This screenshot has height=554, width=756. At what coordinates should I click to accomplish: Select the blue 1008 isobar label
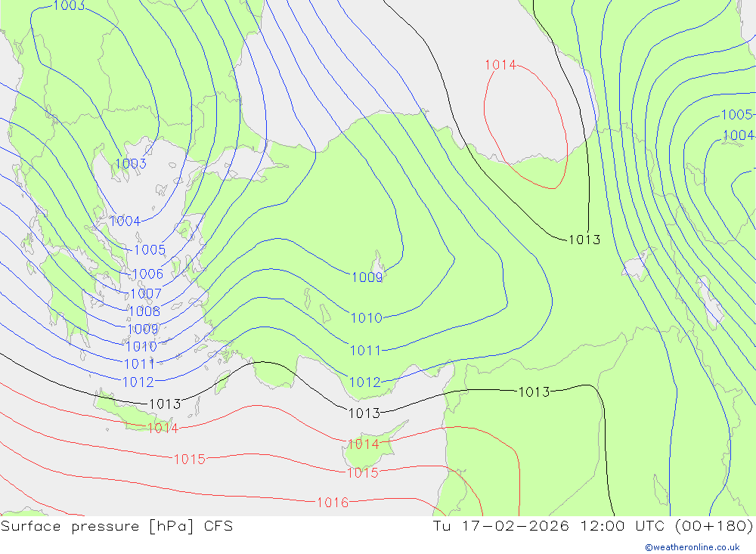pyautogui.click(x=144, y=311)
